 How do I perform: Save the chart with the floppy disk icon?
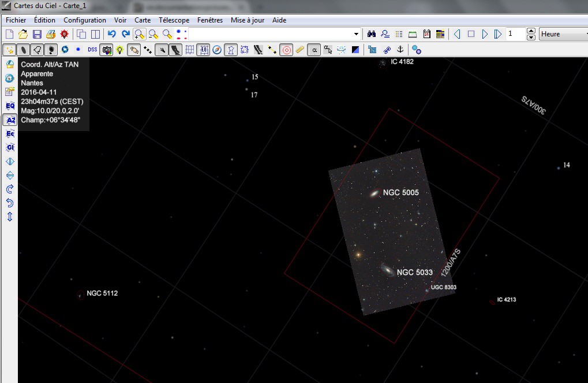(x=37, y=34)
